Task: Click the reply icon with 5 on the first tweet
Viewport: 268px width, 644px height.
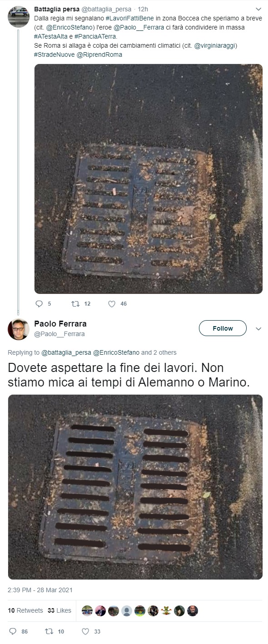Action: (39, 304)
